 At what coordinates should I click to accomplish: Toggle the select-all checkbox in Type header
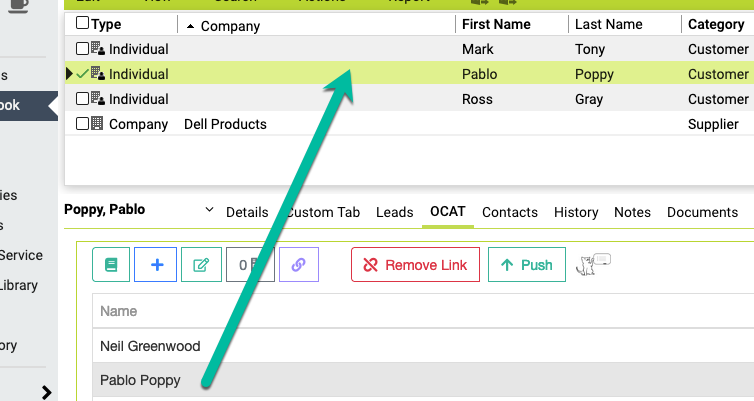pos(82,24)
